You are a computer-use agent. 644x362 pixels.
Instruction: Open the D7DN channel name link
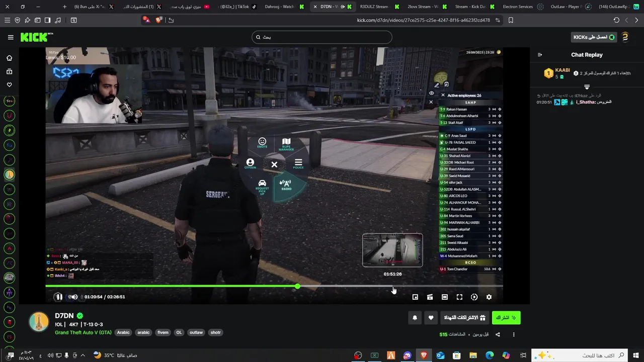pos(64,316)
